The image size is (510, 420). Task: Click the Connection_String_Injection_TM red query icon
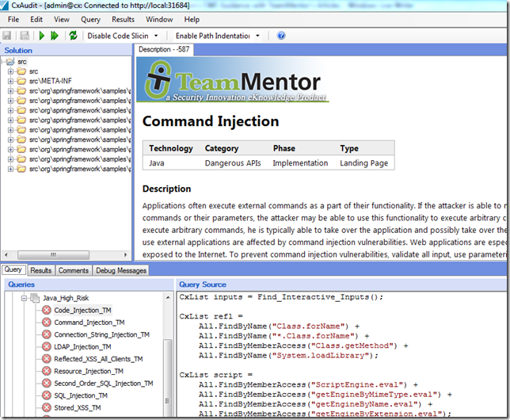click(x=47, y=334)
